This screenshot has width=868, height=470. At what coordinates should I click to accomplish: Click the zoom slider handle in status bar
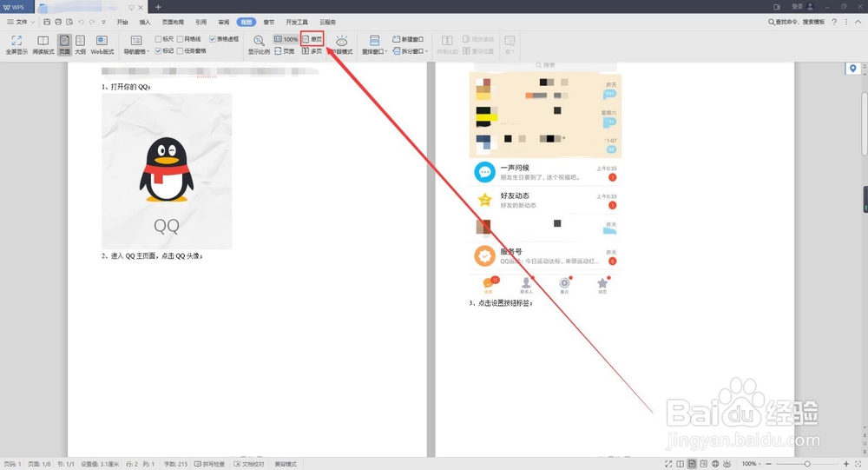807,464
